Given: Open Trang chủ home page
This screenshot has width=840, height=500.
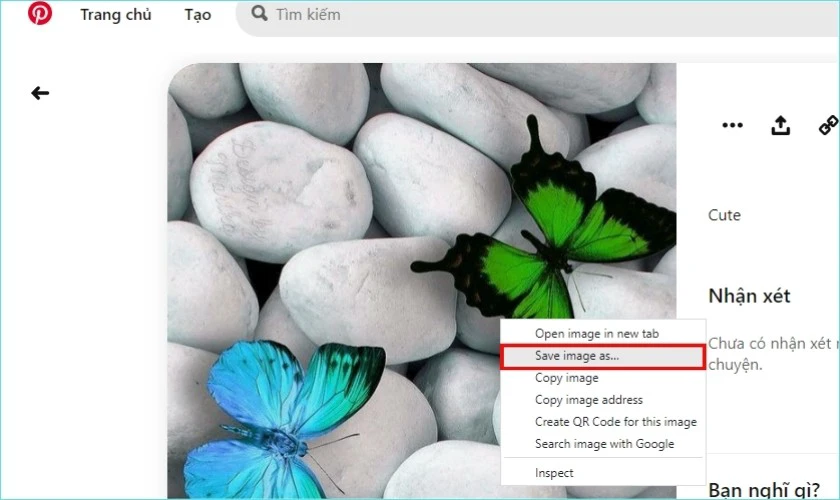Looking at the screenshot, I should pos(116,15).
